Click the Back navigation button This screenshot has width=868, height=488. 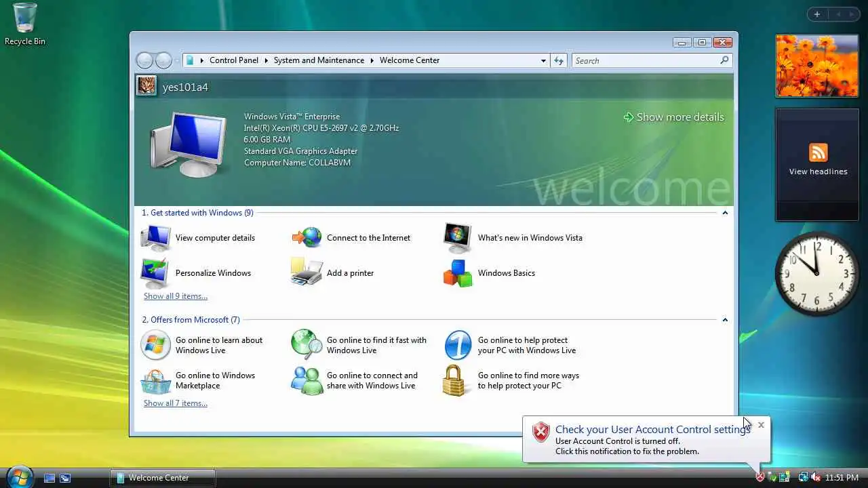[x=144, y=60]
